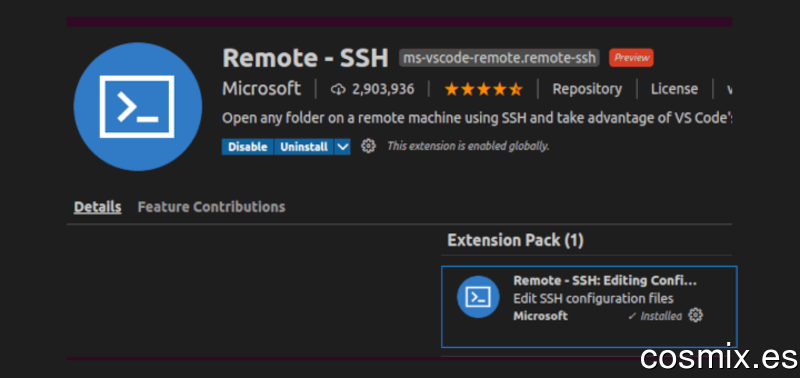This screenshot has width=800, height=378.
Task: Click the large Remote - SSH terminal logo
Action: (x=138, y=107)
